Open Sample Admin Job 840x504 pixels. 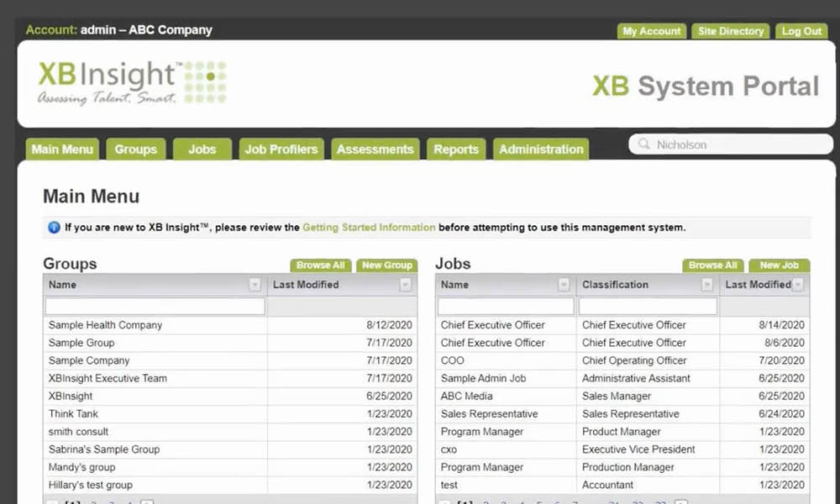pyautogui.click(x=483, y=378)
